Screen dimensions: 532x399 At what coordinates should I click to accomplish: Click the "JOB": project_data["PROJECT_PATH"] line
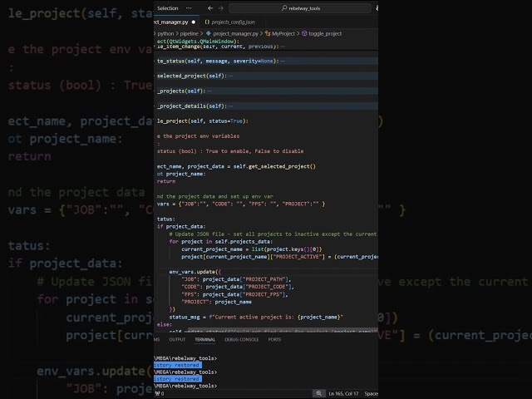236,279
